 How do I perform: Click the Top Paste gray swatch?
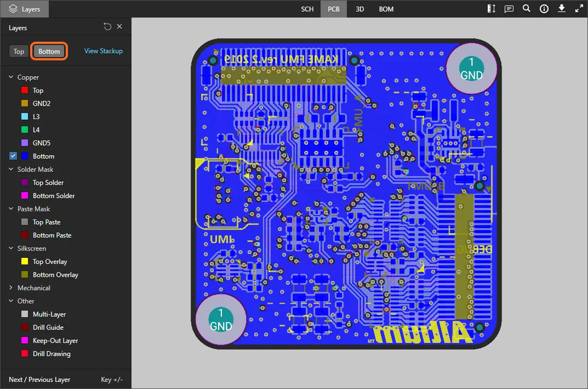pos(25,222)
